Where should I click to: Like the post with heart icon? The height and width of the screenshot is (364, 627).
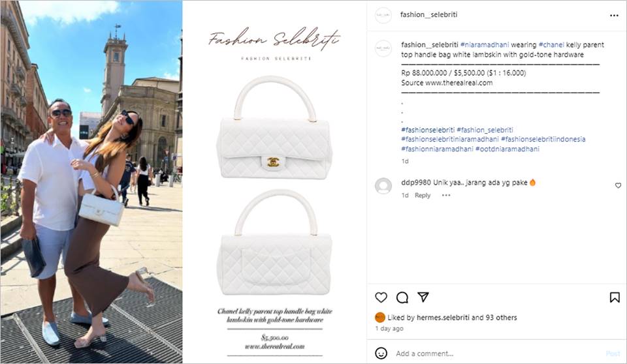tap(381, 297)
